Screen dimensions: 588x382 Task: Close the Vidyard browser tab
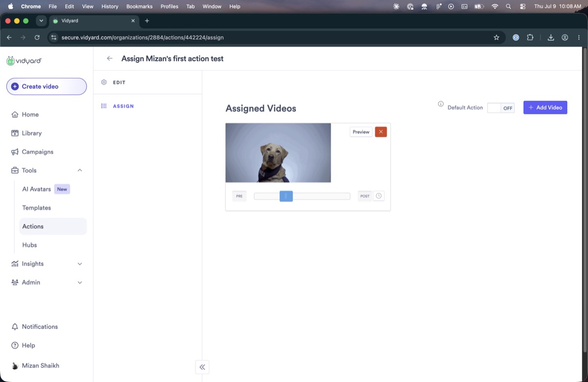pos(133,21)
